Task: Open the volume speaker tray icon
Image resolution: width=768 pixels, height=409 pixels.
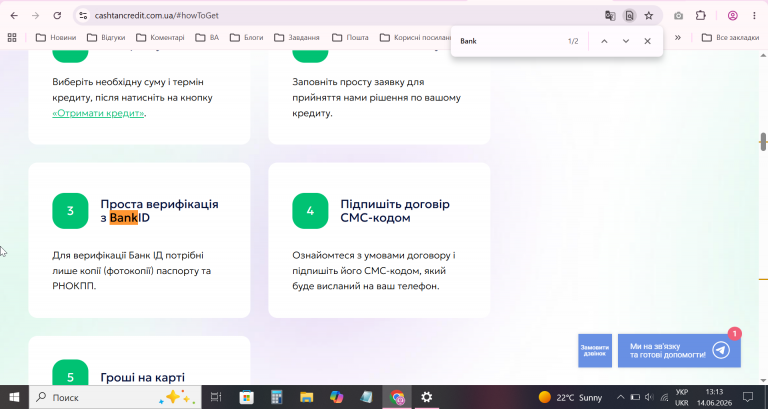Action: point(649,397)
